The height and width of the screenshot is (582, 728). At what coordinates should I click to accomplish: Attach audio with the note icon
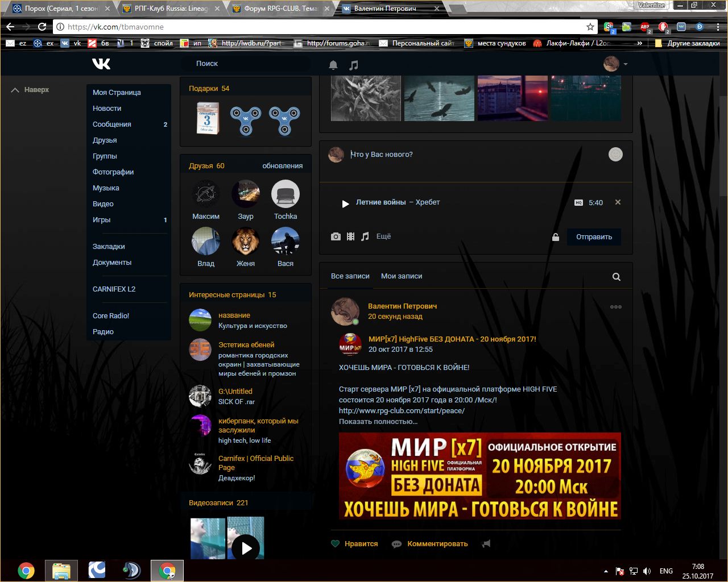pos(365,236)
